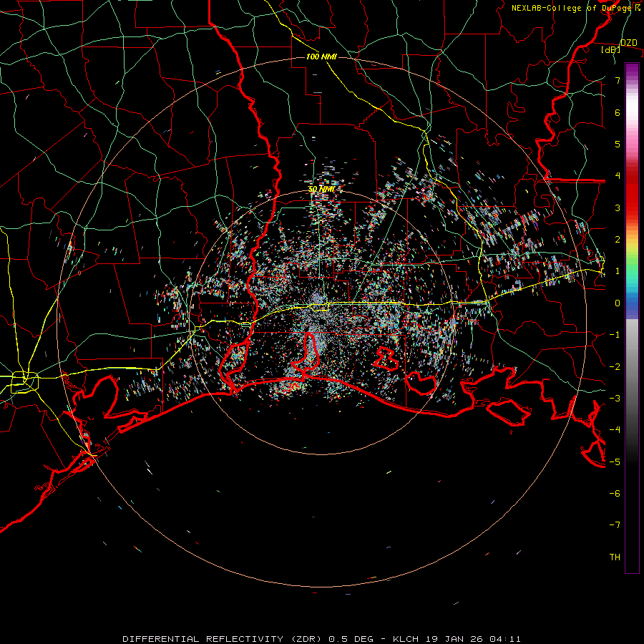Click the -5 value on the color scale

pos(615,462)
